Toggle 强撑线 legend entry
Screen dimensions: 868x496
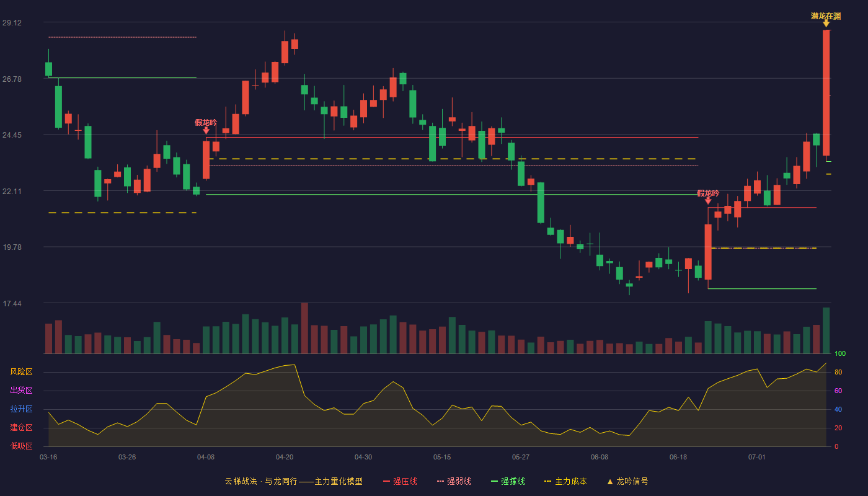pyautogui.click(x=508, y=481)
